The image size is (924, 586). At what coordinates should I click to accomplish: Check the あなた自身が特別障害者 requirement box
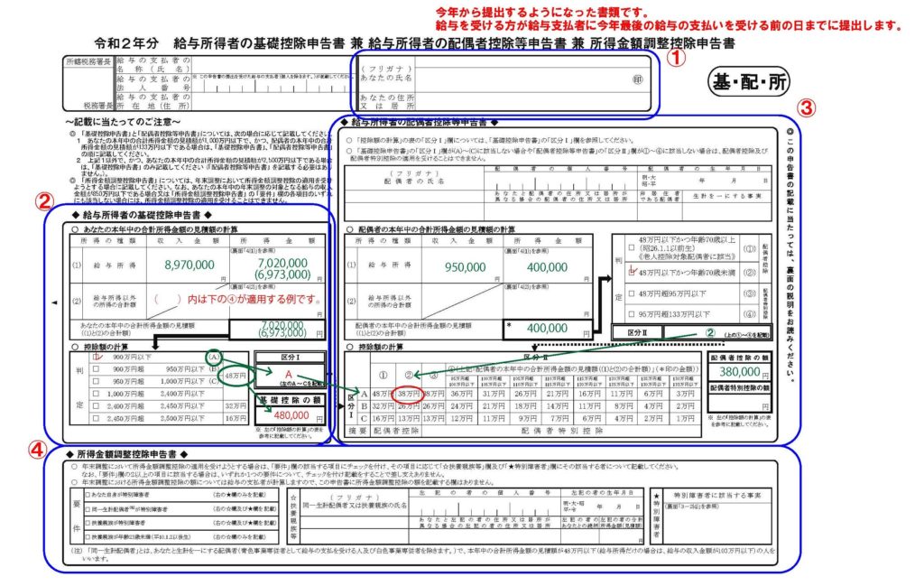86,496
